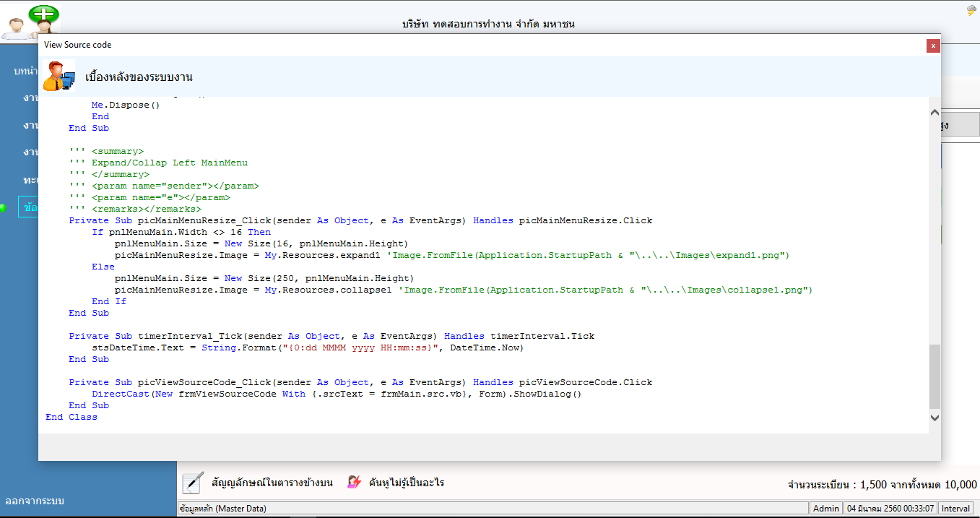Close the View Source code dialog

933,45
